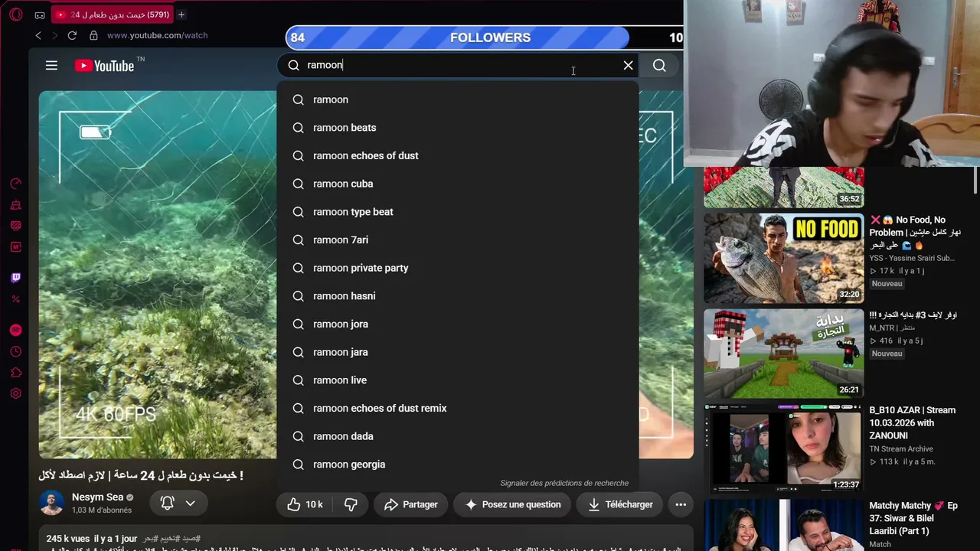The image size is (980, 551).
Task: Open the Nesym Sea channel name link
Action: [x=97, y=497]
